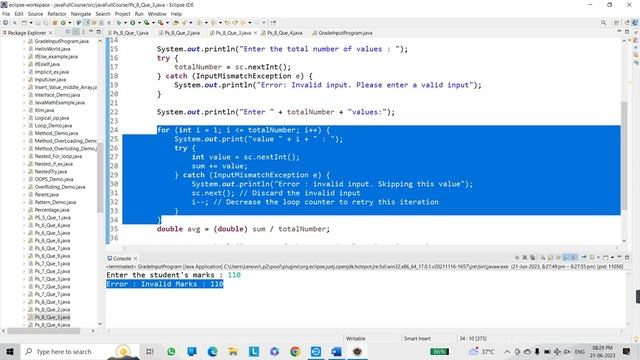This screenshot has width=640, height=360.
Task: Open the Run button's dropdown arrow
Action: 139,22
